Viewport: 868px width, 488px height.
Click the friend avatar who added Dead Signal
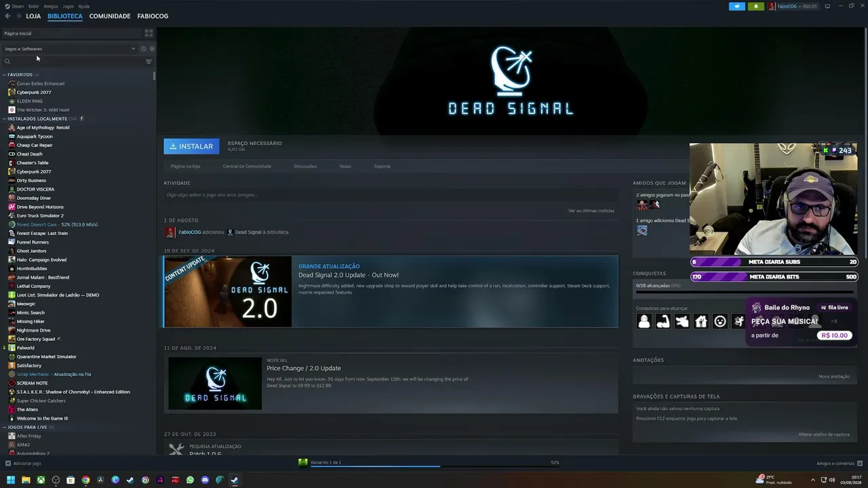[642, 230]
